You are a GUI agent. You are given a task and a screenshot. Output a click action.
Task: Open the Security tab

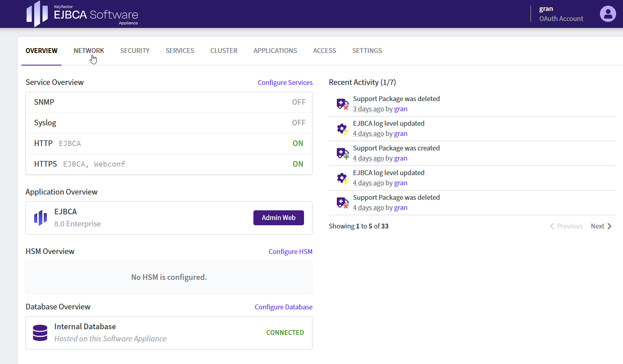click(x=135, y=51)
